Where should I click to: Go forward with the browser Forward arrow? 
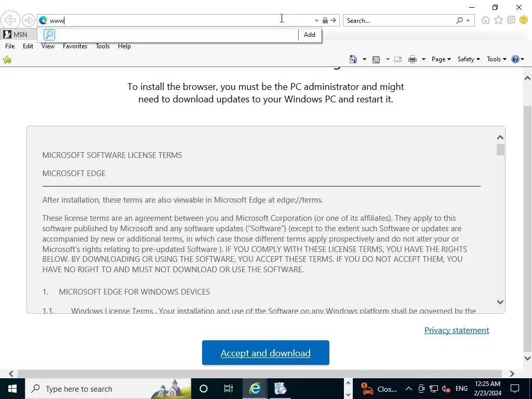(29, 20)
